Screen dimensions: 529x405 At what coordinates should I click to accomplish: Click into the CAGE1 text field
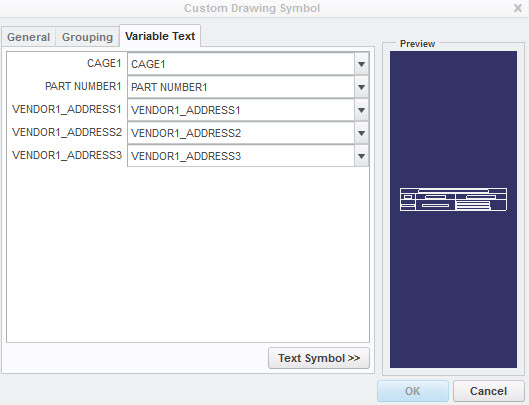(241, 64)
